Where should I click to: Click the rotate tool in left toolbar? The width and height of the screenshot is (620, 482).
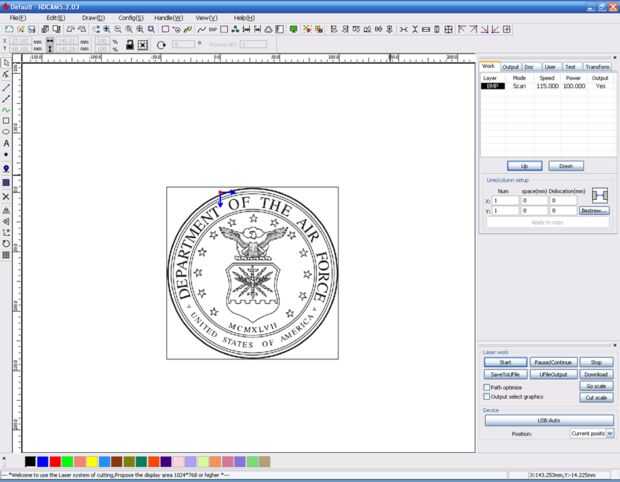tap(6, 244)
